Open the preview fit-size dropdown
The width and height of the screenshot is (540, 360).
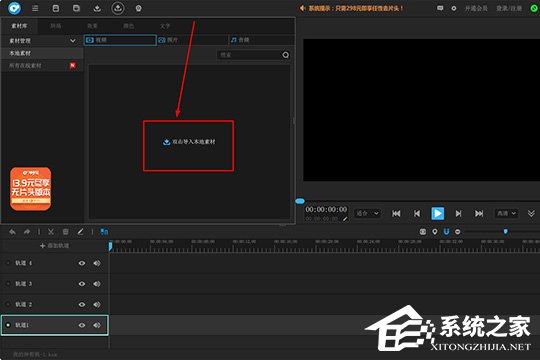click(367, 214)
